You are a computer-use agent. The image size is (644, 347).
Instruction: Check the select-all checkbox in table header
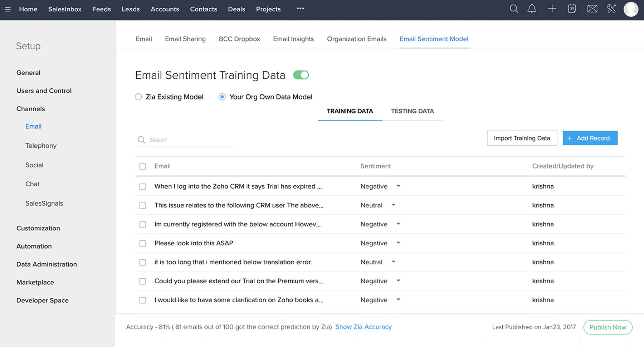142,166
